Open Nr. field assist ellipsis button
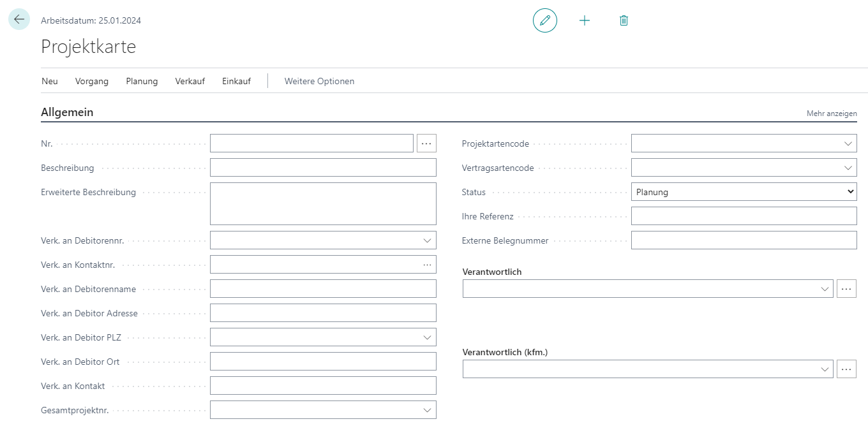Viewport: 868px width, 426px height. coord(426,143)
